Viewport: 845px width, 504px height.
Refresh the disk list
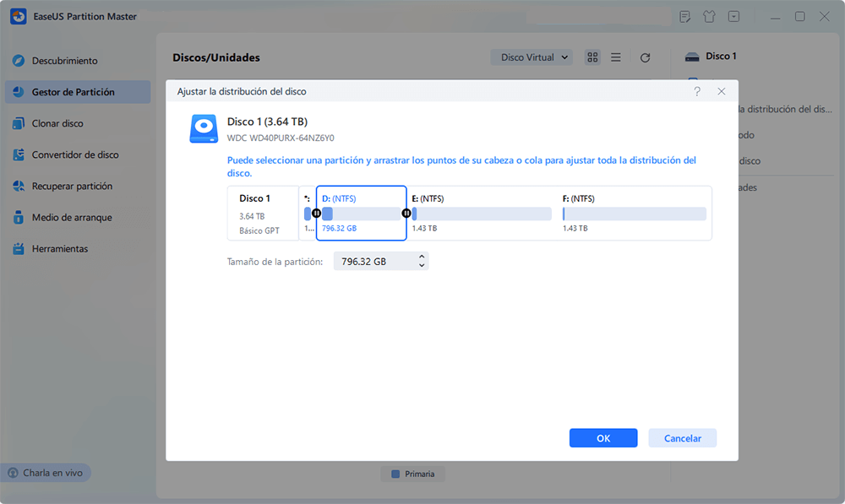[645, 57]
